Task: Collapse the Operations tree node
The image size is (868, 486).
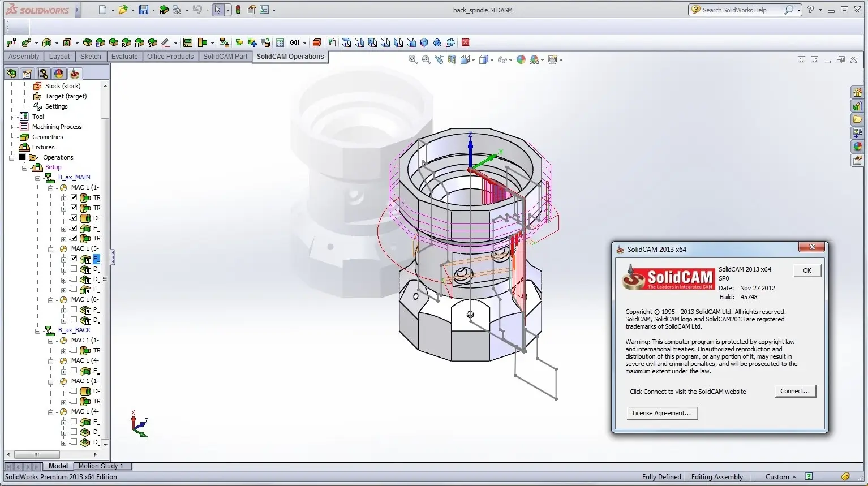Action: click(x=11, y=158)
